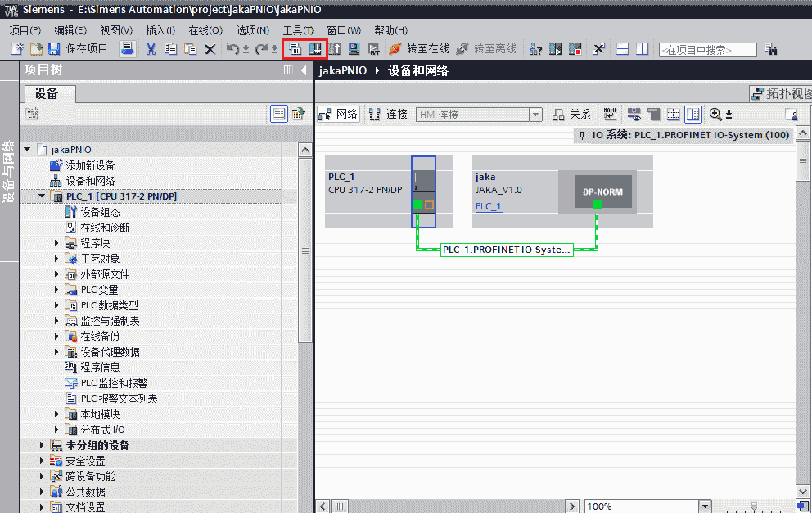
Task: Open the HMI 连接 connection type dropdown
Action: [535, 115]
